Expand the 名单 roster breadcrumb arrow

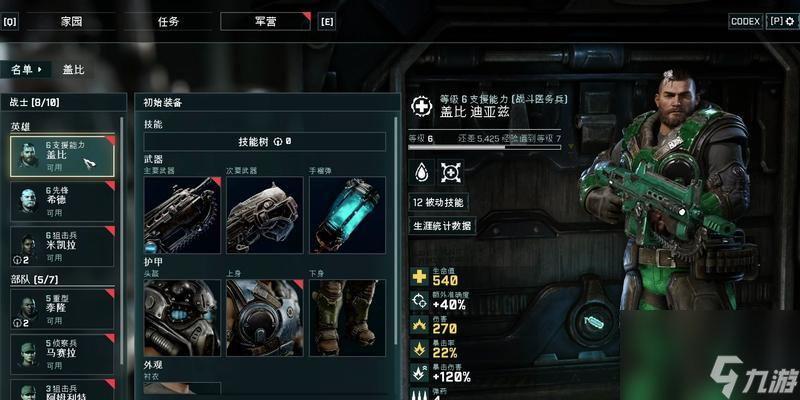point(40,70)
